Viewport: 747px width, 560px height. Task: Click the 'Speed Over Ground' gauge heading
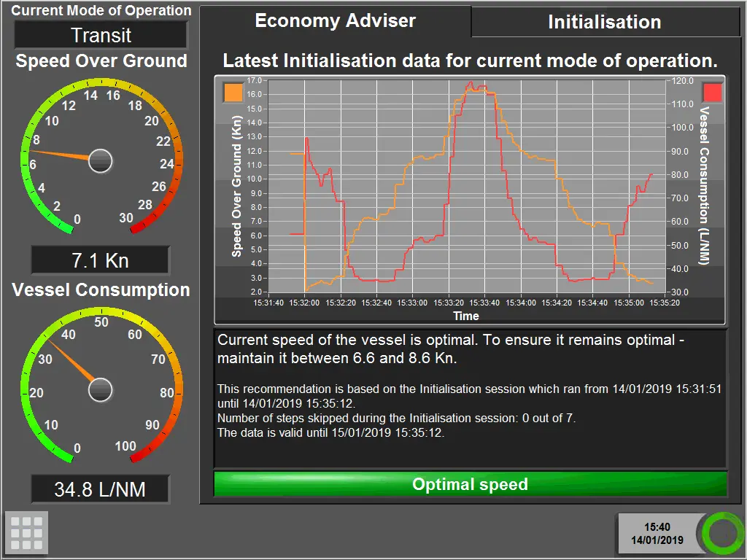[x=101, y=61]
